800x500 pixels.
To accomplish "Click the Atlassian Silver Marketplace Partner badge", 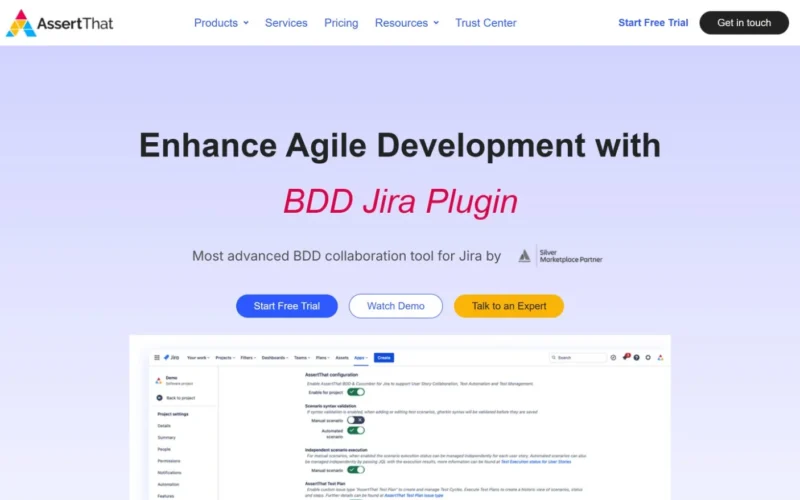I will tap(560, 256).
